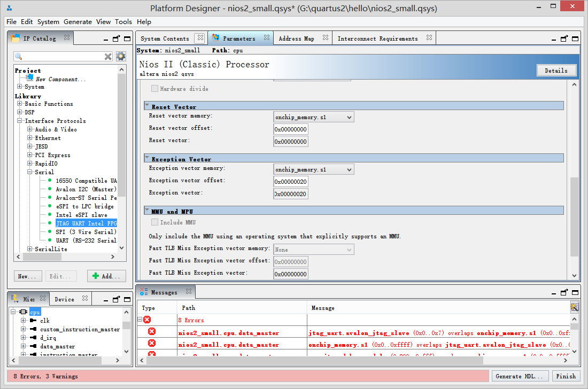Open the System menu
Viewport: 588px width, 389px height.
point(48,22)
